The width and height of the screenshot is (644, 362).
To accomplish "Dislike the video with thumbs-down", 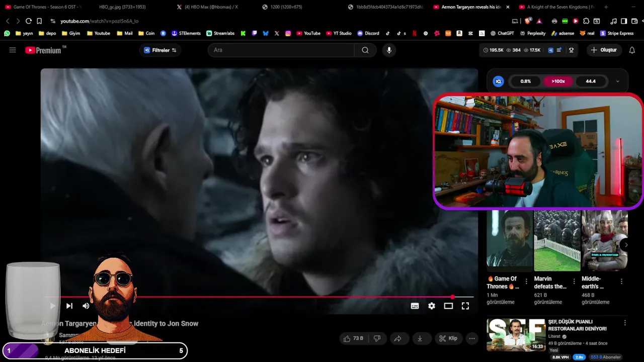I will click(377, 338).
